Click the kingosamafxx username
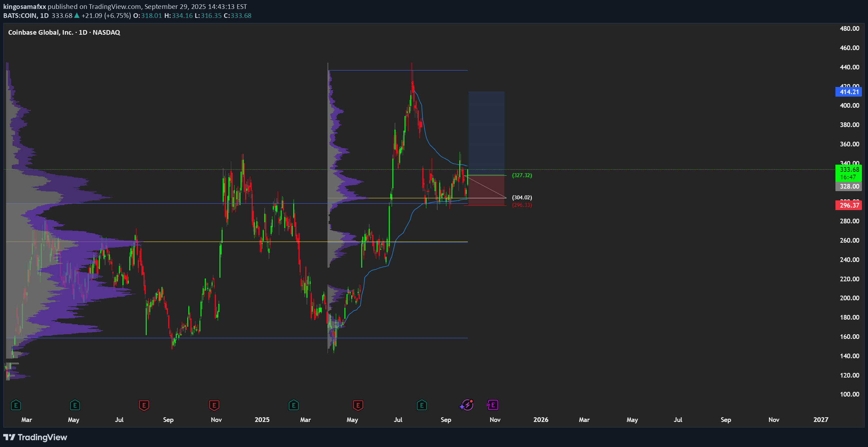 point(24,6)
